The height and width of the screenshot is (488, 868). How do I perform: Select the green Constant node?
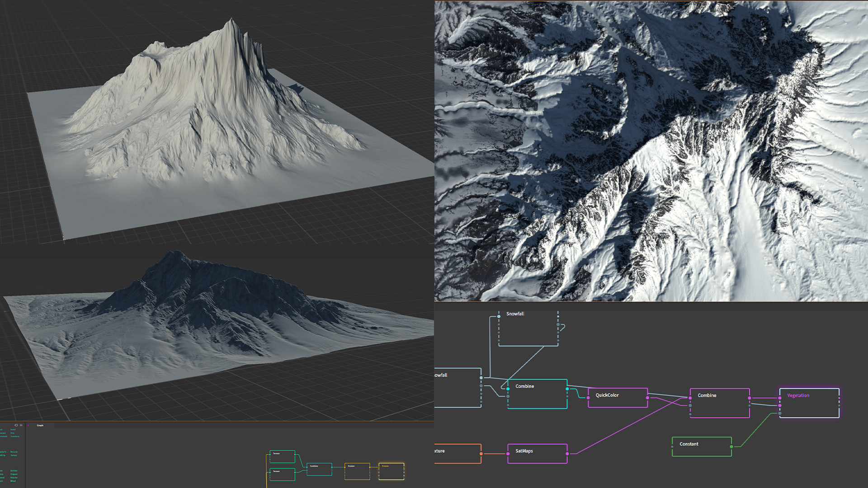point(701,446)
